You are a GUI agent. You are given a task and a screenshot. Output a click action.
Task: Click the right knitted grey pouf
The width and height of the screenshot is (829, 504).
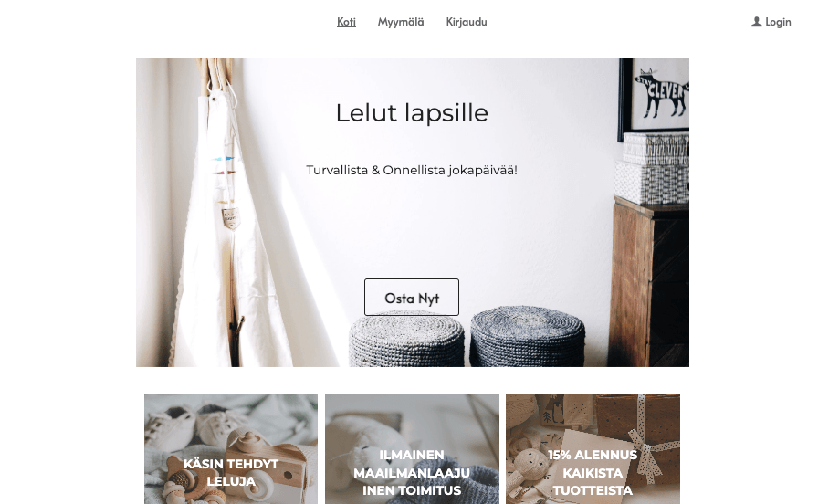[527, 336]
